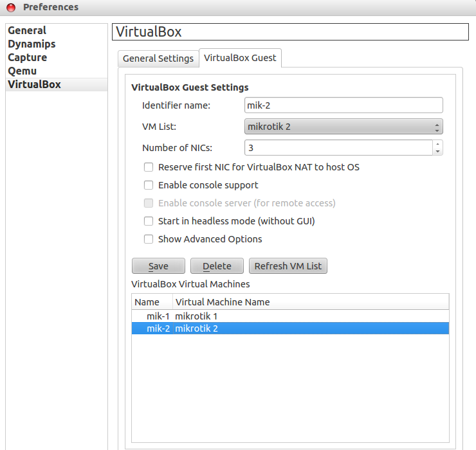
Task: Open the VM List dropdown
Action: click(343, 127)
